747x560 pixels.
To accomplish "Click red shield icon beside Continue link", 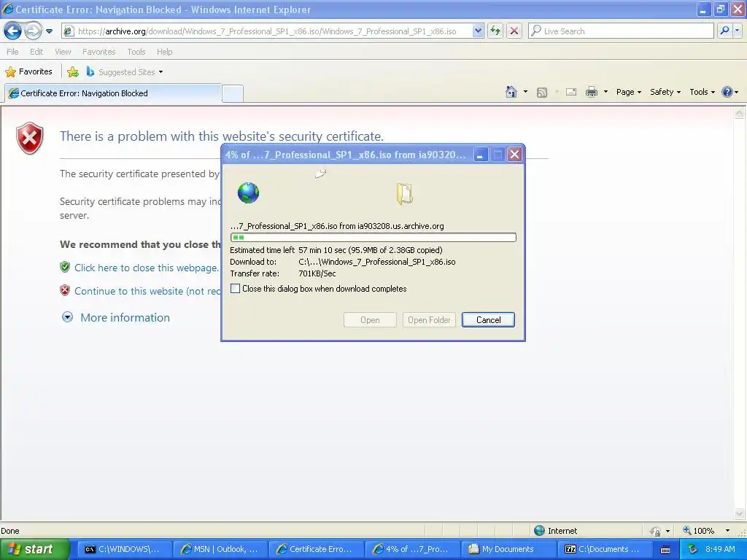I will click(65, 290).
